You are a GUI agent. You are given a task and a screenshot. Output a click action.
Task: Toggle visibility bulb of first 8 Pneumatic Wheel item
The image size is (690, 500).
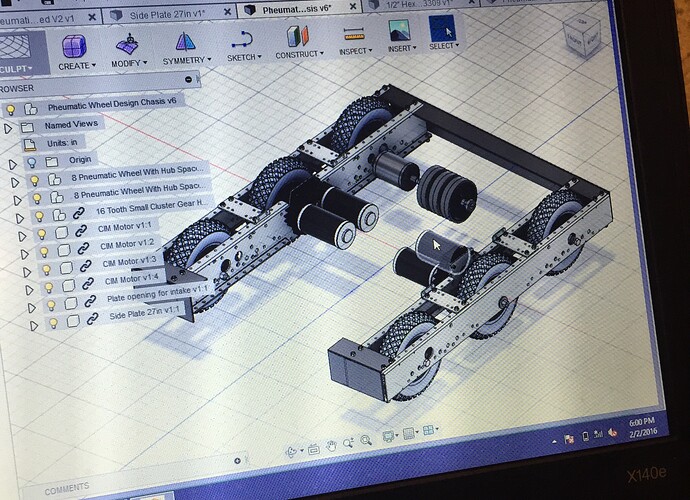click(x=34, y=180)
